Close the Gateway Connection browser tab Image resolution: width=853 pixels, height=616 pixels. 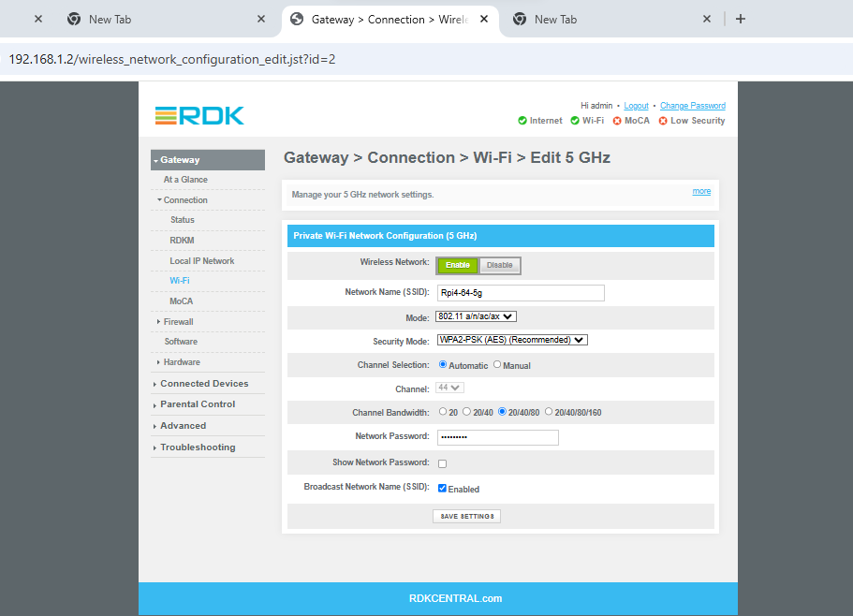[x=484, y=19]
